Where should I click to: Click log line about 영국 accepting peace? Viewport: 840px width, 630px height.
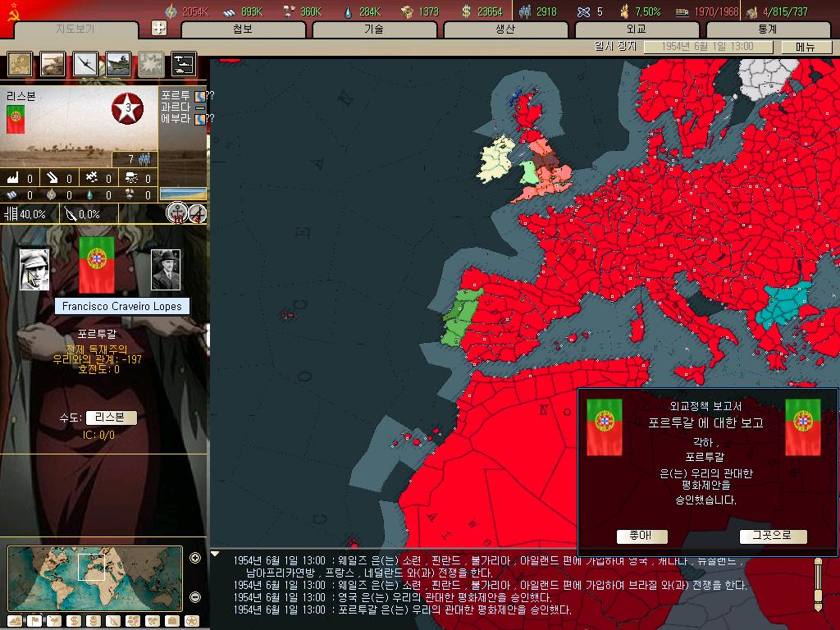coord(392,597)
